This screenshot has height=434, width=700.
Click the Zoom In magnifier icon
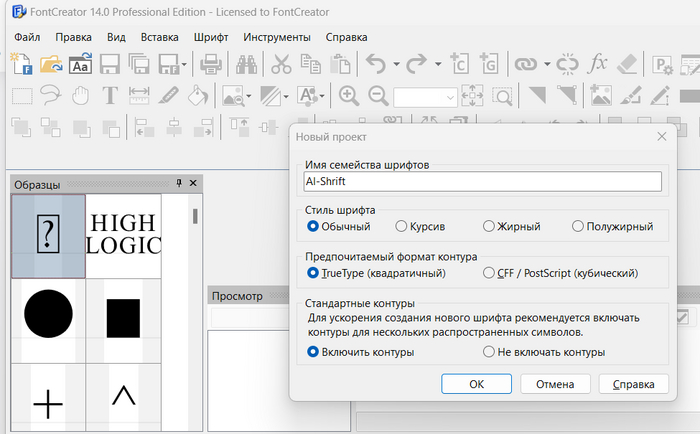[349, 96]
